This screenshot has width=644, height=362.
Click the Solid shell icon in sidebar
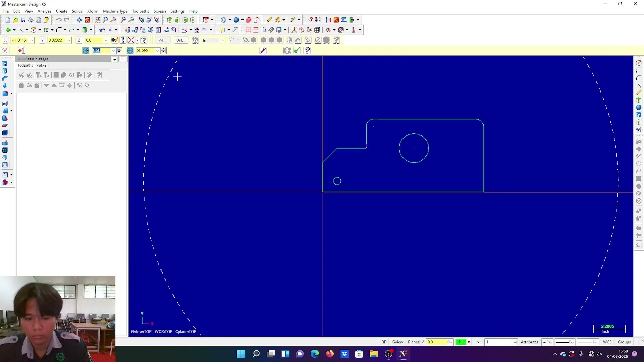pos(5,104)
